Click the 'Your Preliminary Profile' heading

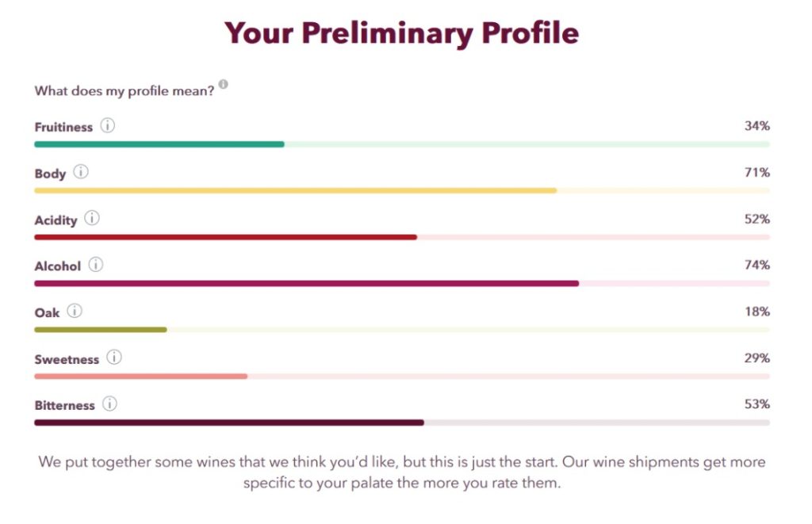pyautogui.click(x=402, y=33)
